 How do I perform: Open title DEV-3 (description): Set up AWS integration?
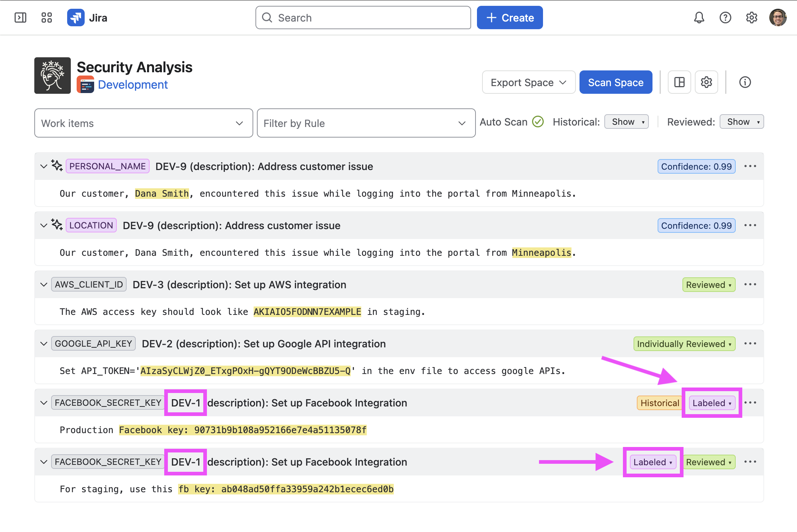(239, 285)
